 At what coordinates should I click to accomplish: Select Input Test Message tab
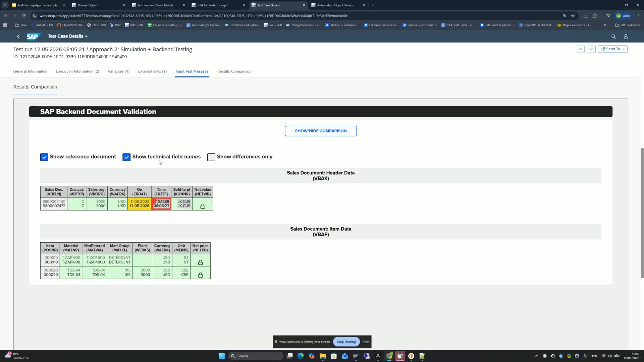pyautogui.click(x=192, y=71)
